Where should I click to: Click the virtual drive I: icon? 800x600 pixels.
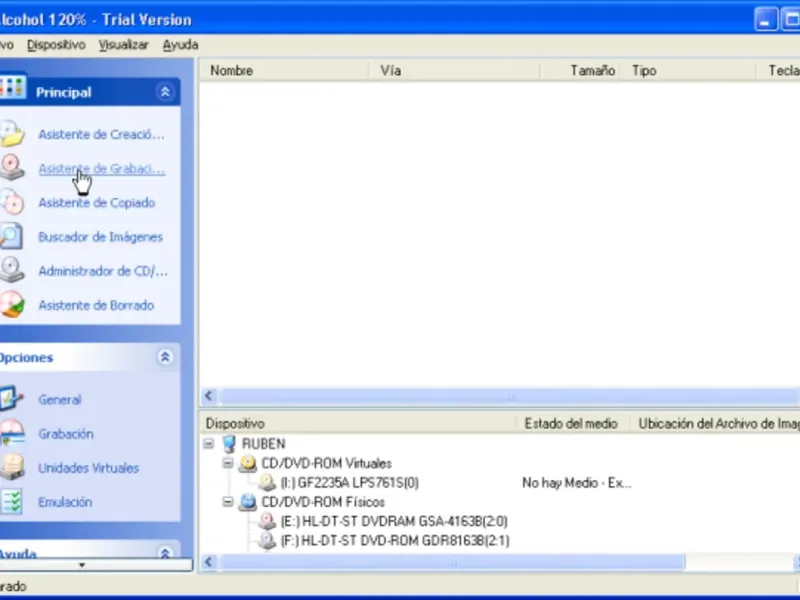click(267, 483)
